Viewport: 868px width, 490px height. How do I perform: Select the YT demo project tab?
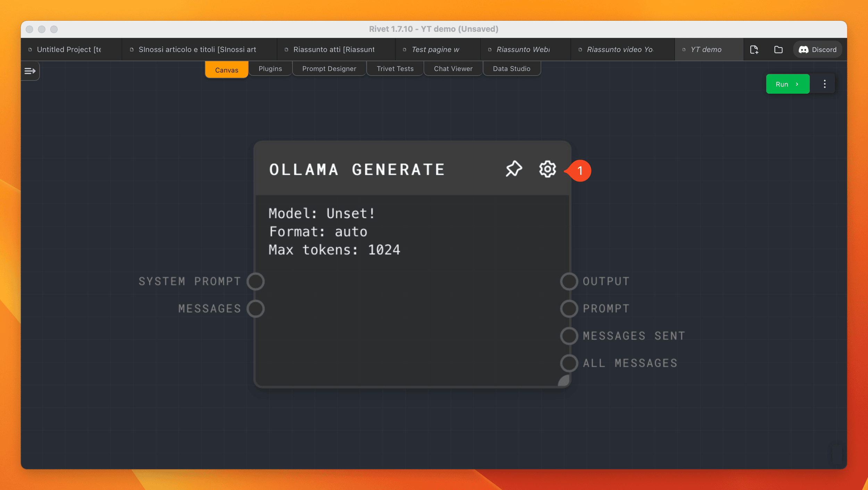click(x=709, y=50)
